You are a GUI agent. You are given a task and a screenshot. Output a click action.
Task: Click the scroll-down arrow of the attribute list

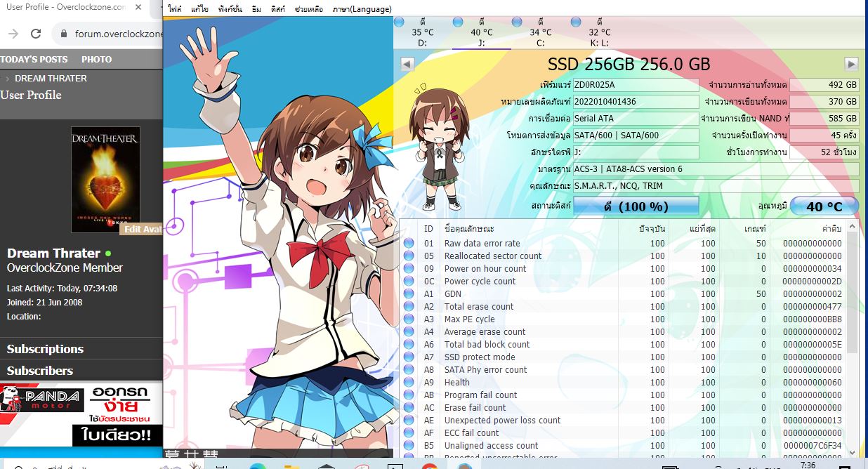pos(852,453)
